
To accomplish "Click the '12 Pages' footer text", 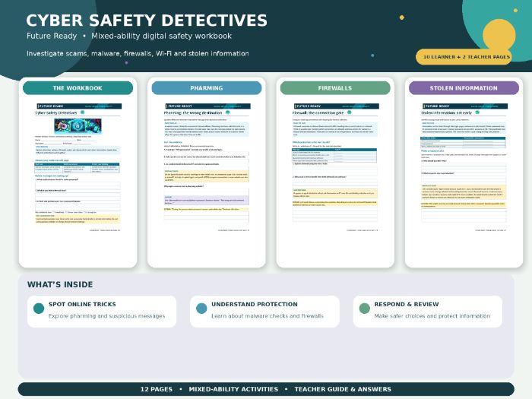I will click(x=157, y=389).
